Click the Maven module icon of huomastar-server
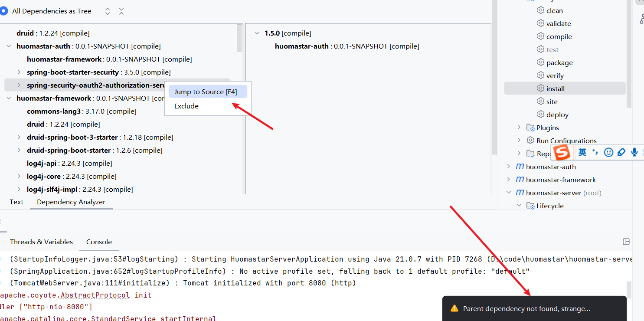The width and height of the screenshot is (644, 321). coord(520,193)
